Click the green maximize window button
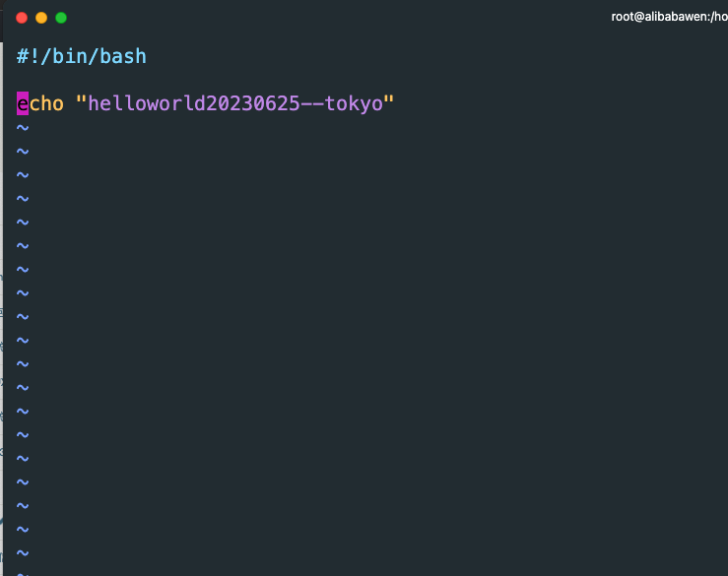 point(61,18)
